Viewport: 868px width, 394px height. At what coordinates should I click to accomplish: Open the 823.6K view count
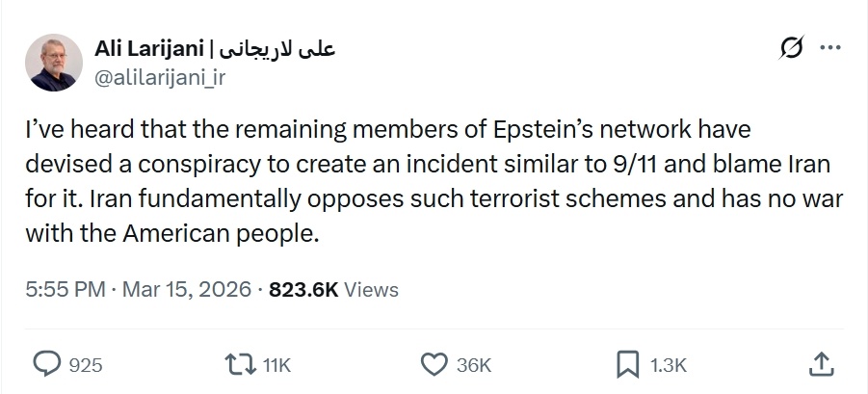point(303,289)
